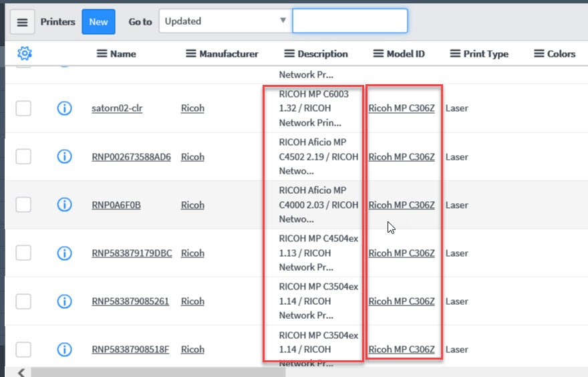Click the horizontal scrollbar thumb

pyautogui.click(x=158, y=372)
